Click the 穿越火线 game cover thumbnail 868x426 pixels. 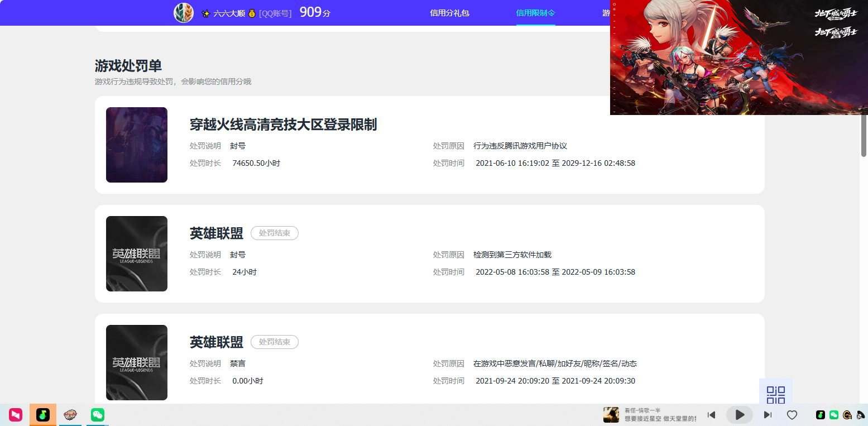[x=137, y=145]
